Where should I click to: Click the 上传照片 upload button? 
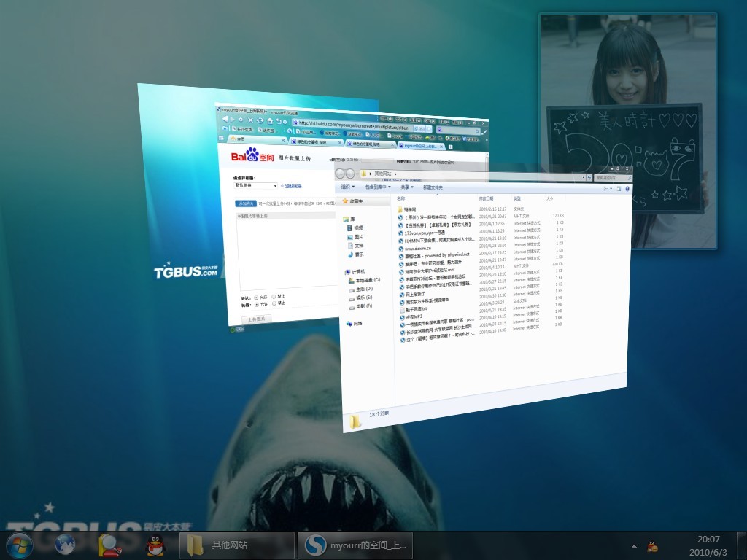click(x=255, y=319)
